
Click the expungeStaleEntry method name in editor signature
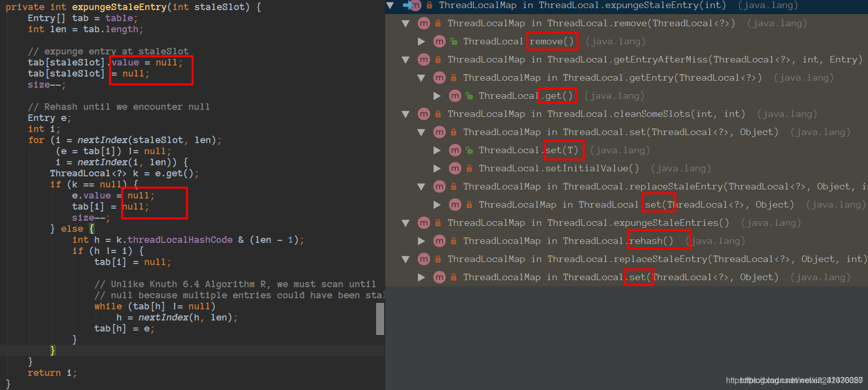coord(119,7)
